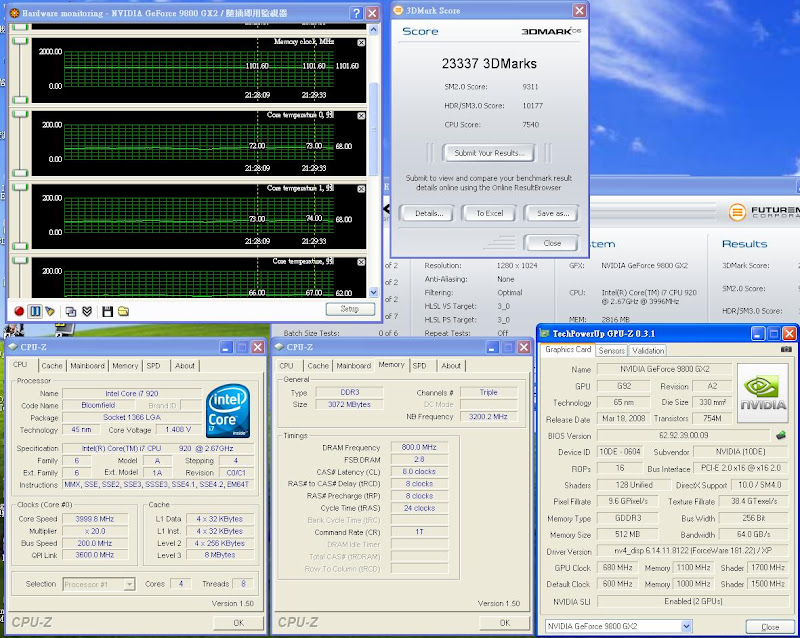The height and width of the screenshot is (638, 800).
Task: Open the yellow folder icon in monitoring toolbar
Action: coord(123,311)
